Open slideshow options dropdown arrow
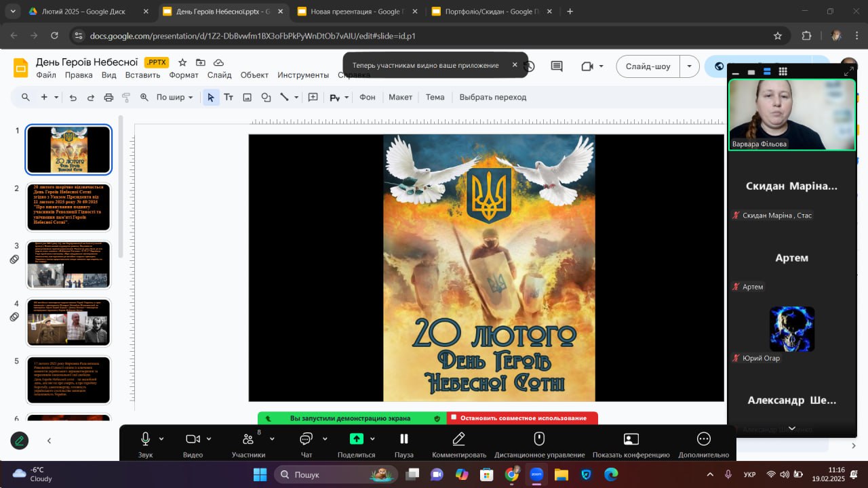 pyautogui.click(x=690, y=66)
